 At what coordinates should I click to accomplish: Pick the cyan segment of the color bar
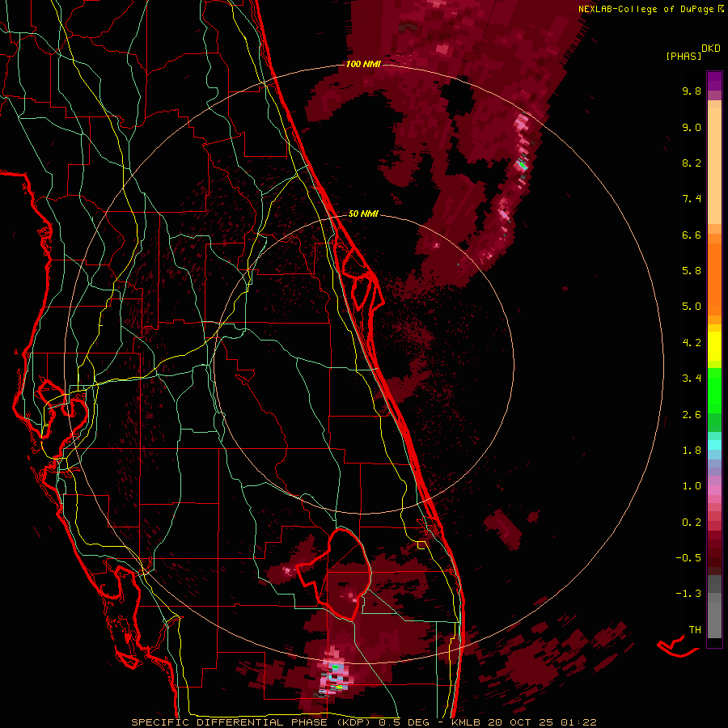[714, 445]
